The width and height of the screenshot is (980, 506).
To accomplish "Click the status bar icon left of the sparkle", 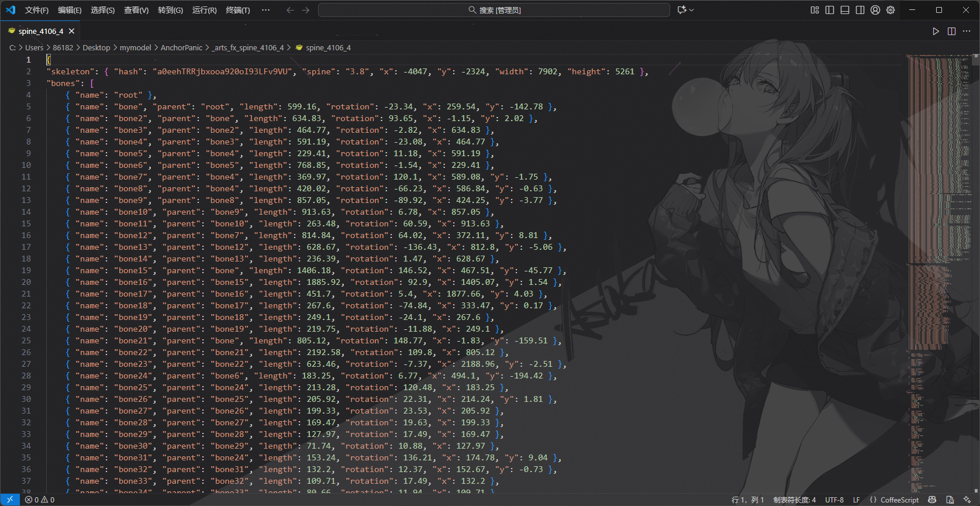I will (x=950, y=500).
